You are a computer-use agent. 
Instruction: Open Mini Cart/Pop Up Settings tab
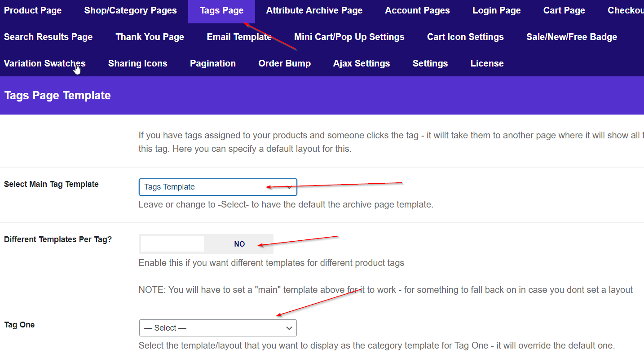[x=349, y=37]
